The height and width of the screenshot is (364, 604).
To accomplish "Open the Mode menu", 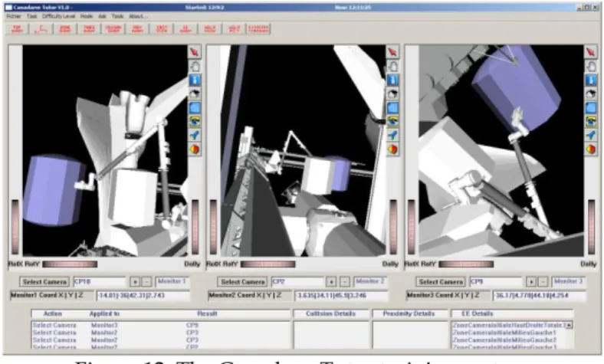I will pyautogui.click(x=87, y=16).
